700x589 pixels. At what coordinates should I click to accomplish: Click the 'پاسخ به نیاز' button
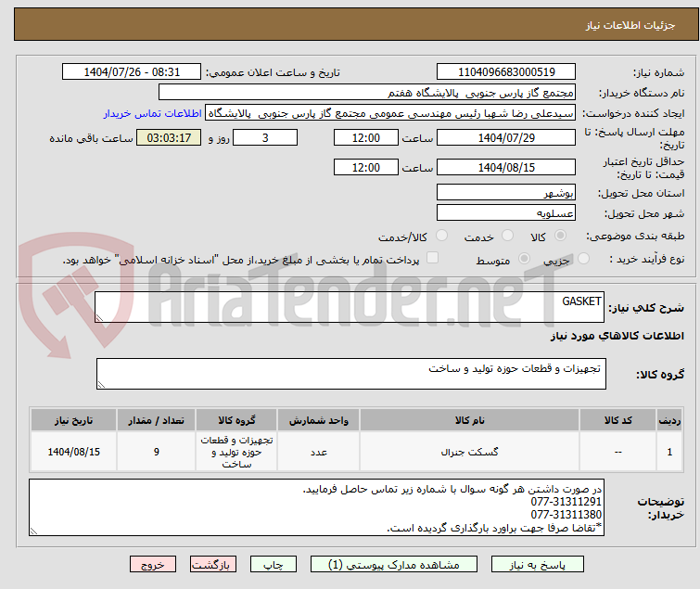click(x=537, y=565)
